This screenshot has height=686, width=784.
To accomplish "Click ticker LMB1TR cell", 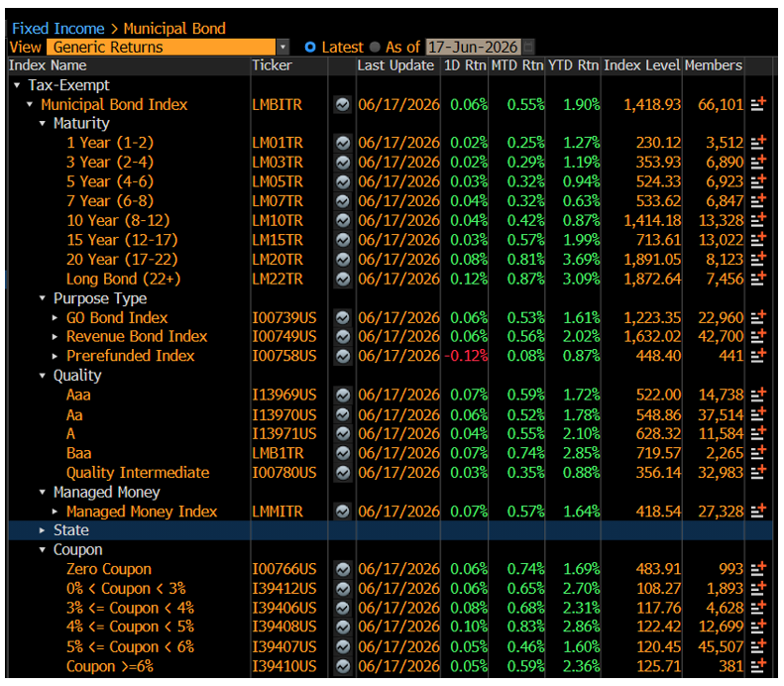I will [278, 453].
